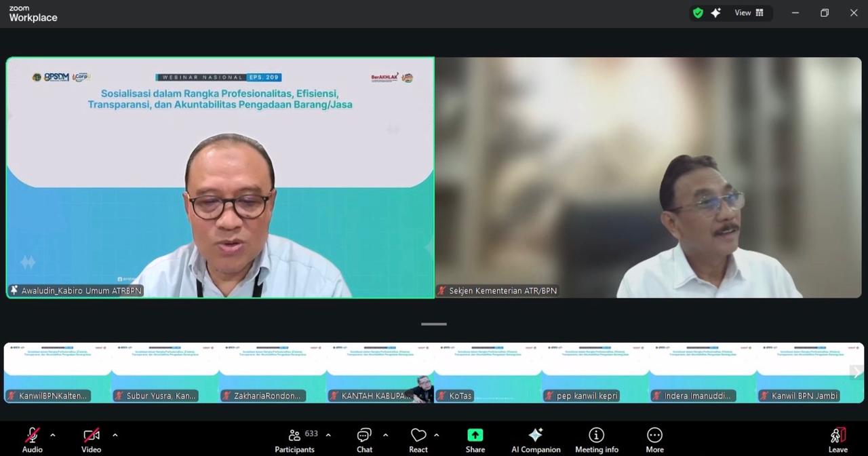This screenshot has height=456, width=868.
Task: Click pep kanwil kepri participant thumbnail
Action: point(595,373)
